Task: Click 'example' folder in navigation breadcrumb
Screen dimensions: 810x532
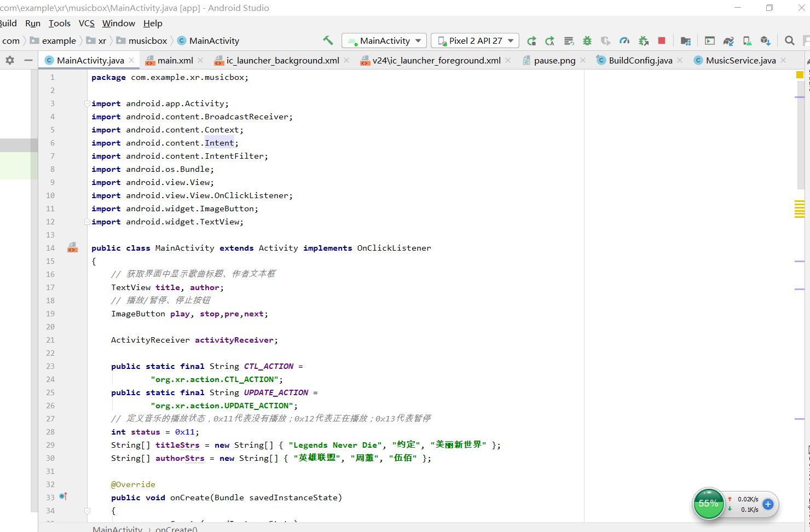Action: (x=53, y=41)
